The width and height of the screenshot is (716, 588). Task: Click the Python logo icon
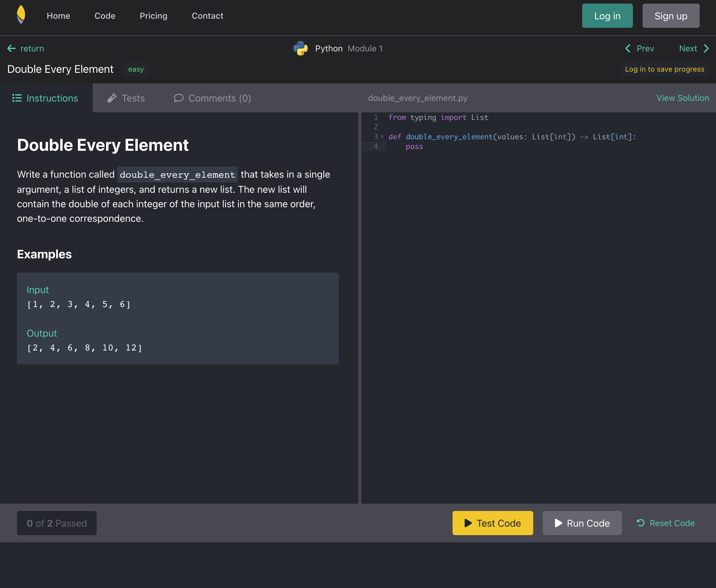pos(300,48)
